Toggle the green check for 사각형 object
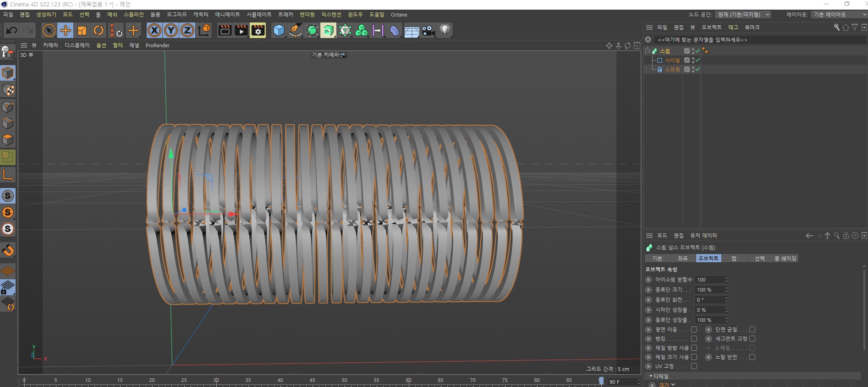Image resolution: width=868 pixels, height=387 pixels. (698, 60)
